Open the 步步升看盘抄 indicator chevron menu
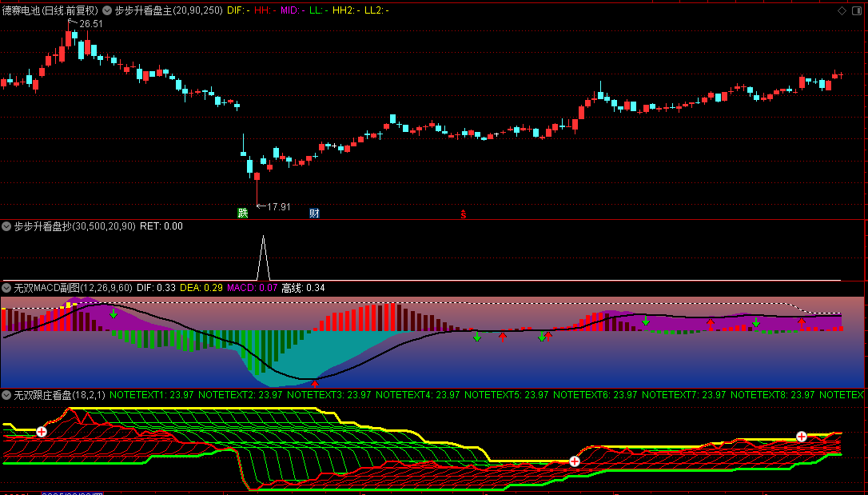This screenshot has width=868, height=495. pyautogui.click(x=7, y=226)
